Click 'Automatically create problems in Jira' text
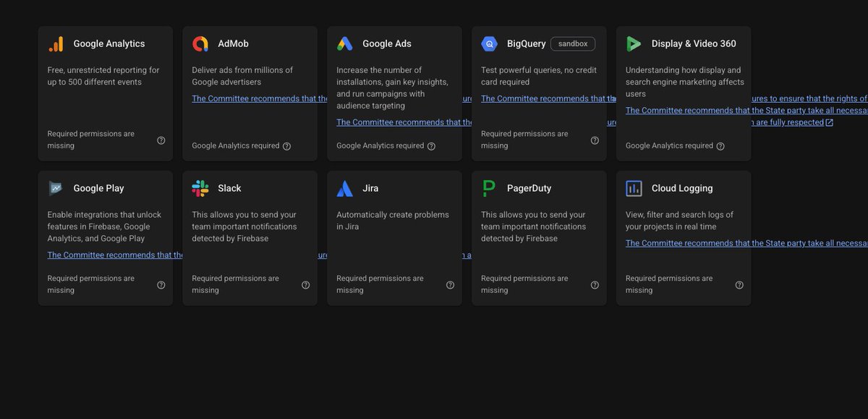Screen dimensions: 868x419 [393, 221]
